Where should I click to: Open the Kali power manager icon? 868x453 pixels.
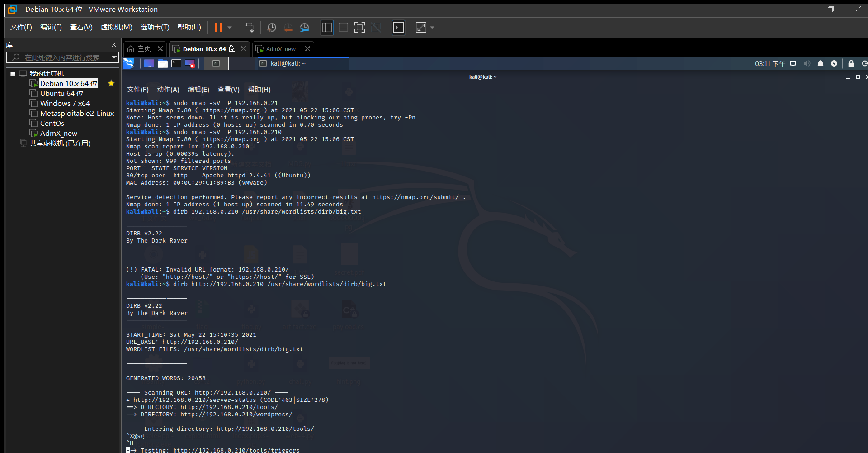tap(834, 63)
